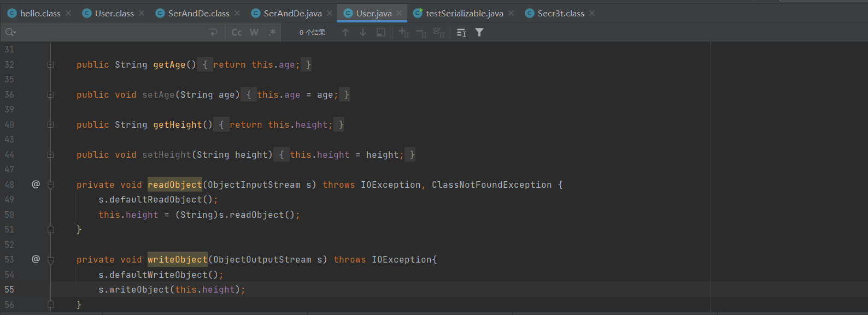The image size is (868, 315).
Task: Click the select all occurrences icon
Action: tap(381, 33)
